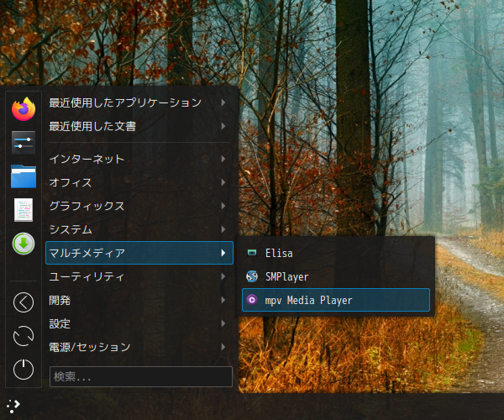This screenshot has width=504, height=420.
Task: Open the text editor document icon
Action: point(24,210)
